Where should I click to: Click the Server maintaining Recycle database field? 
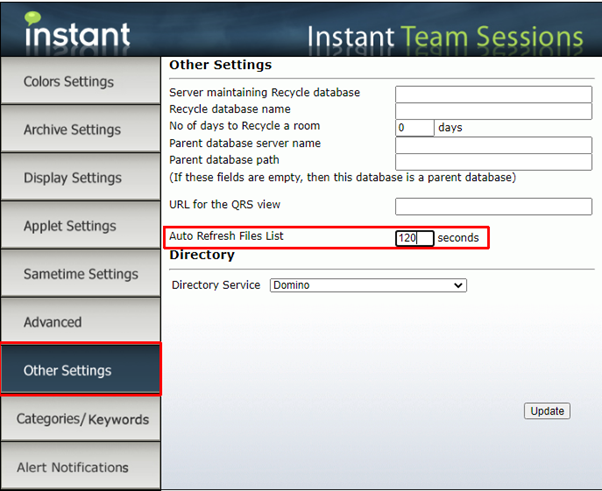493,94
